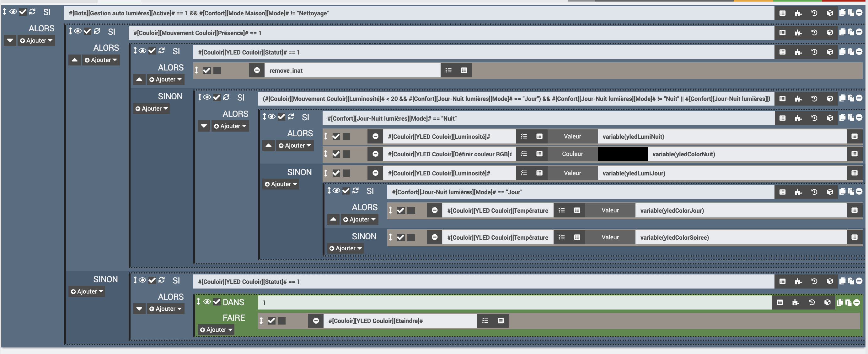Image resolution: width=868 pixels, height=354 pixels.
Task: Click the options button right of variable(yledLumiNuit)
Action: [x=854, y=136]
